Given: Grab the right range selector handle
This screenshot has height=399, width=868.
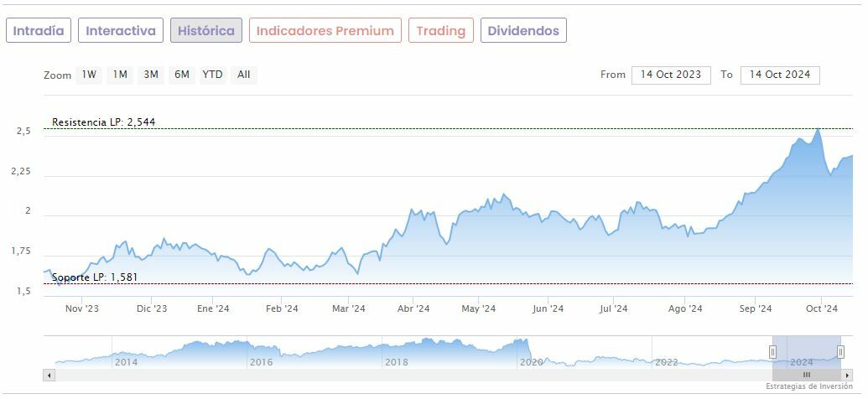Looking at the screenshot, I should [840, 351].
